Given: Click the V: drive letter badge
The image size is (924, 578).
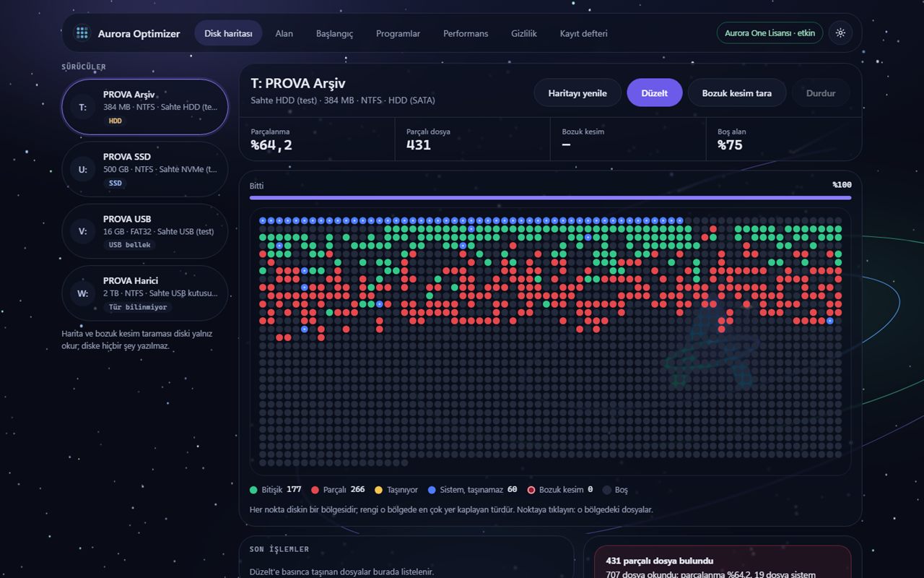Looking at the screenshot, I should [83, 232].
